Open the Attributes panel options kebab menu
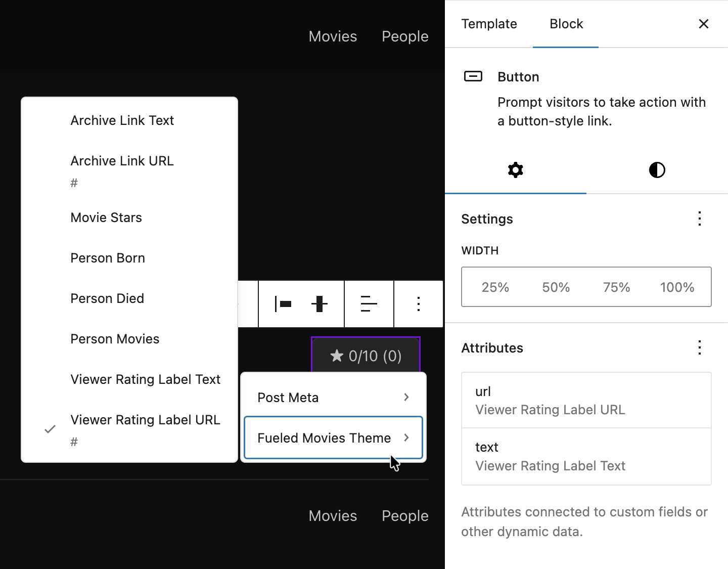Screen dimensions: 728x569 [699, 347]
